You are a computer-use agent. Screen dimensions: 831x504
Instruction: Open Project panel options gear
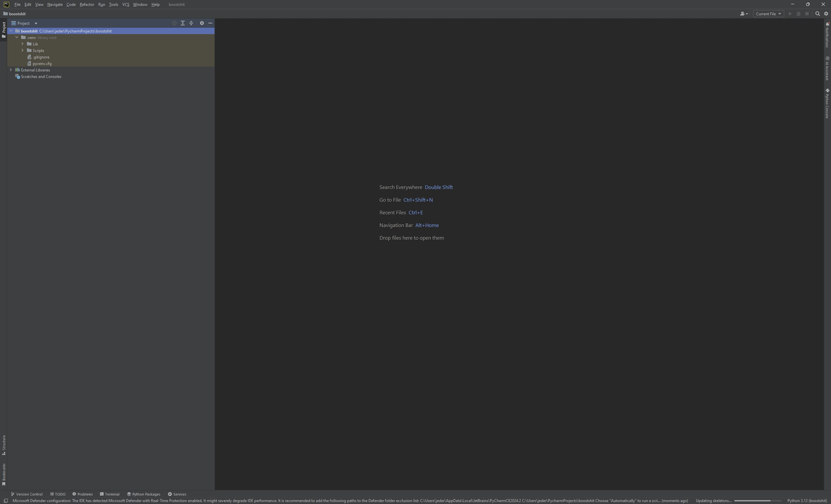click(202, 23)
